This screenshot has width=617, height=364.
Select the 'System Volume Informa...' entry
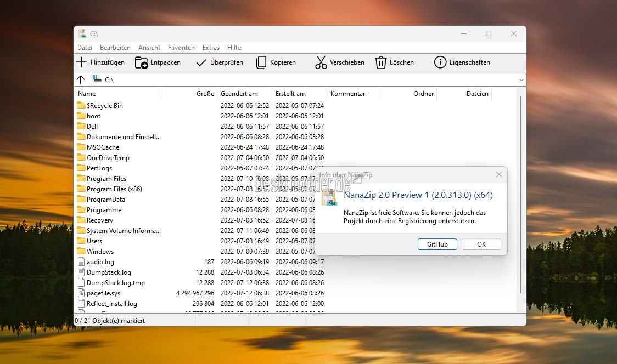click(x=124, y=231)
